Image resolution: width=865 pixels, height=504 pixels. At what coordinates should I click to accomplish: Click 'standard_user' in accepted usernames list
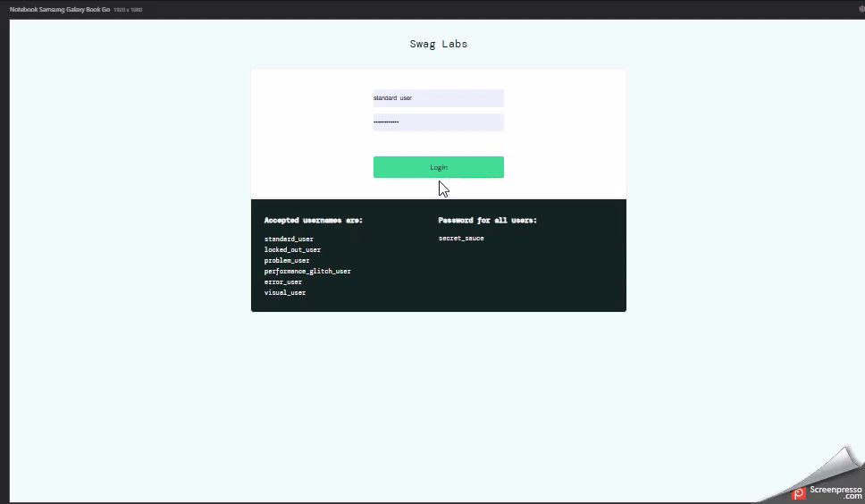coord(289,239)
